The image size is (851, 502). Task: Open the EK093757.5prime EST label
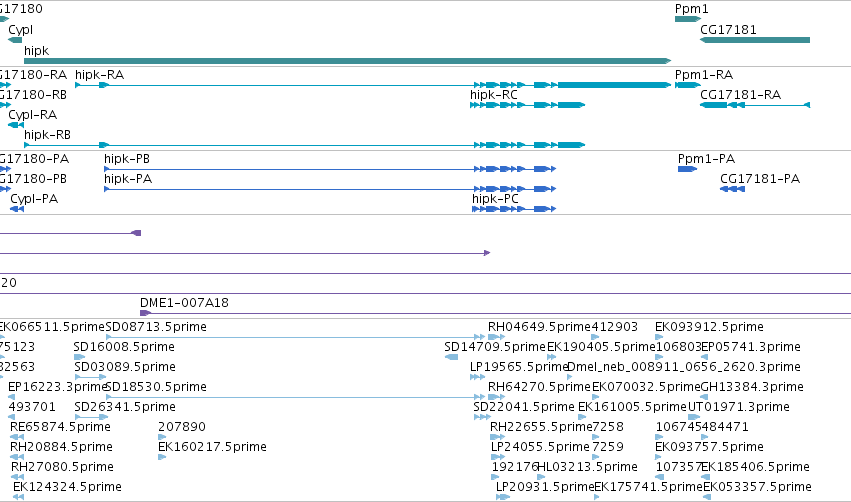tap(709, 447)
